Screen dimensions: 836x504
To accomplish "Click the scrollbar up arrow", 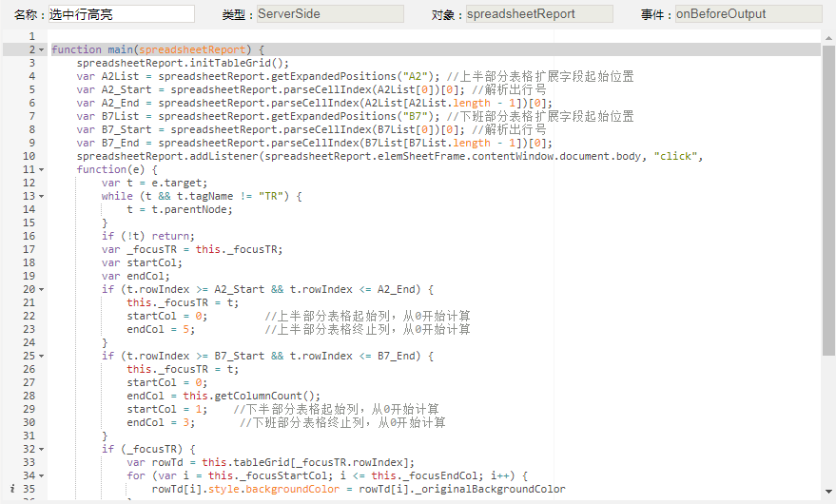I will coord(828,38).
